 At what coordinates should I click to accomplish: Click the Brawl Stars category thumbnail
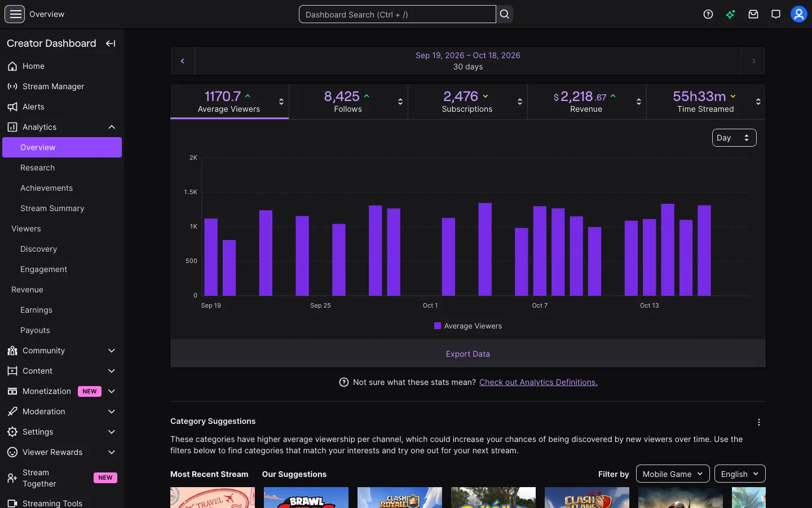pyautogui.click(x=306, y=497)
